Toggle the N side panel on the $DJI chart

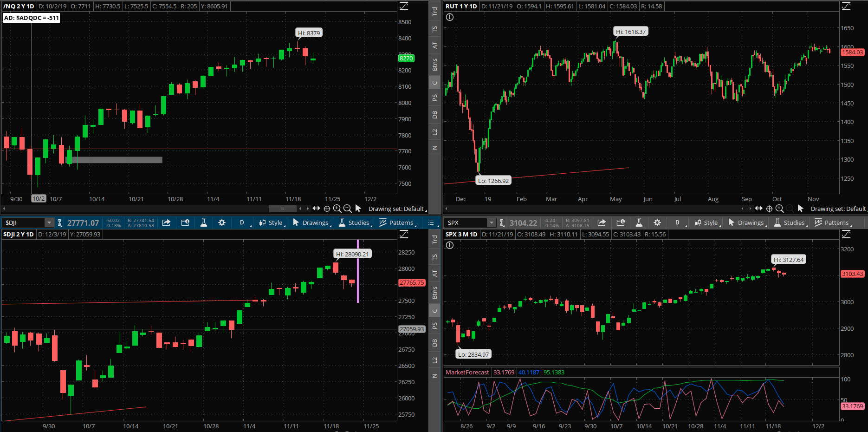pyautogui.click(x=434, y=376)
